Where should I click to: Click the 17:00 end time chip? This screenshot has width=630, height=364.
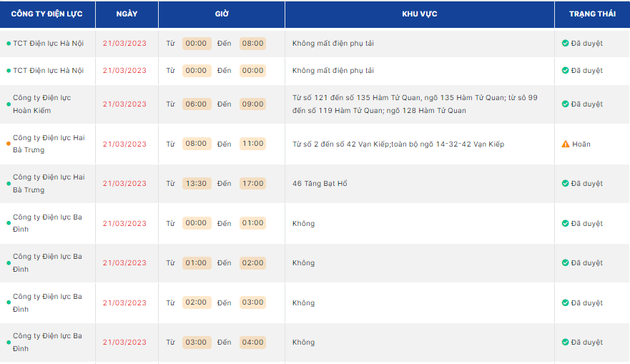pos(252,183)
